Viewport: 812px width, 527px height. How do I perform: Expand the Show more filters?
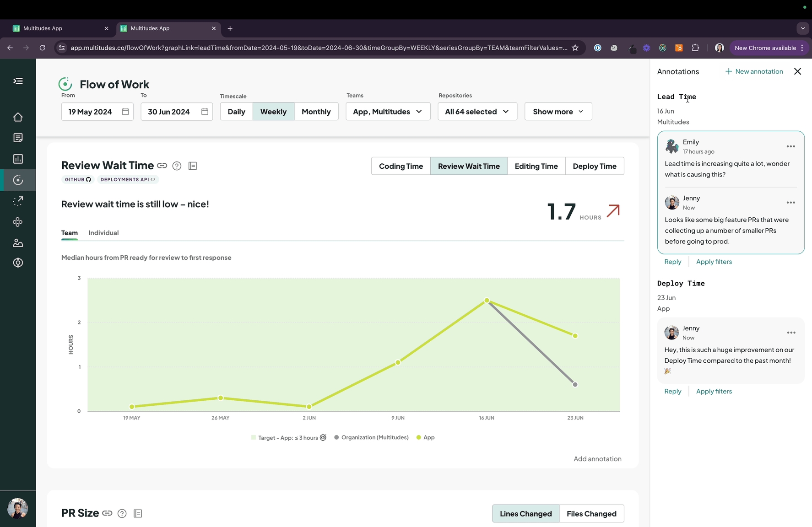point(558,112)
